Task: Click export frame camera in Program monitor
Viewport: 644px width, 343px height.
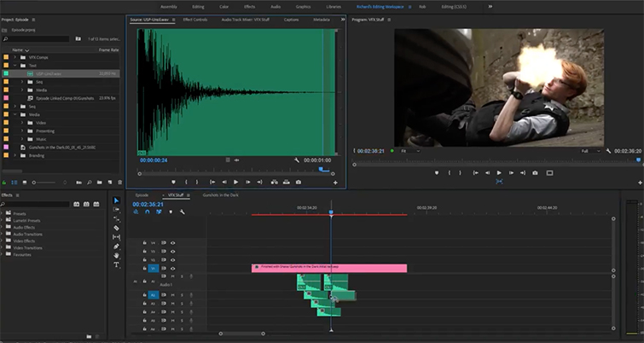Action: [x=535, y=172]
